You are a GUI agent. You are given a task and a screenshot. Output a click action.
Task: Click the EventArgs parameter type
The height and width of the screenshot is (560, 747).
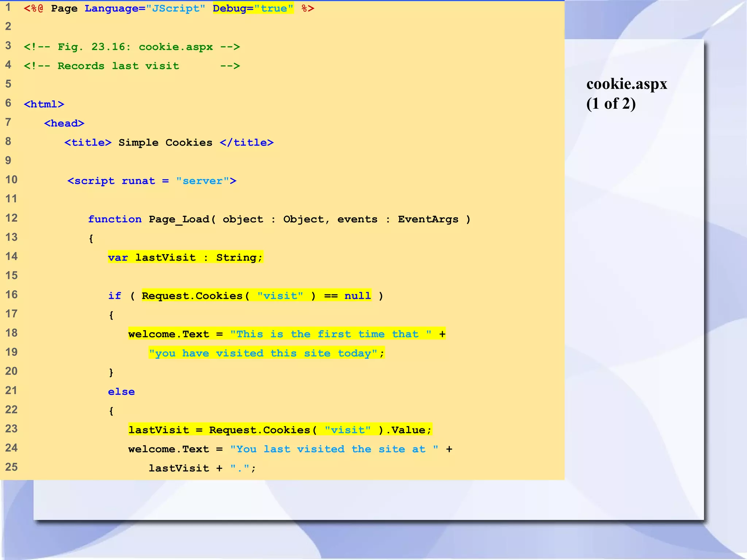(x=428, y=219)
